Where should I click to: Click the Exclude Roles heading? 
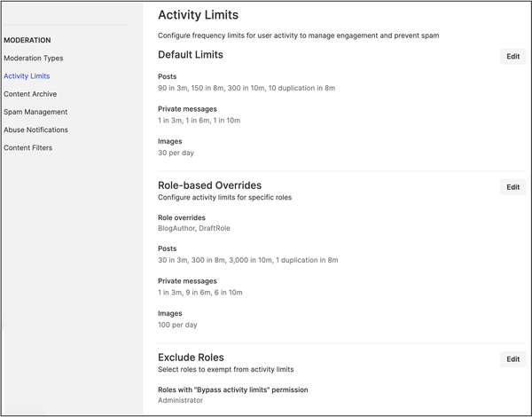pyautogui.click(x=190, y=358)
